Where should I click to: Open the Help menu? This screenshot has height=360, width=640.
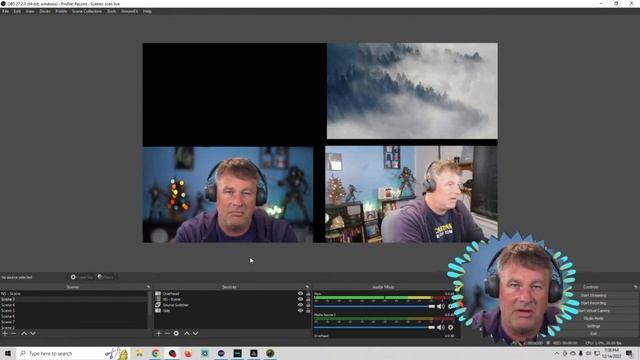(147, 11)
